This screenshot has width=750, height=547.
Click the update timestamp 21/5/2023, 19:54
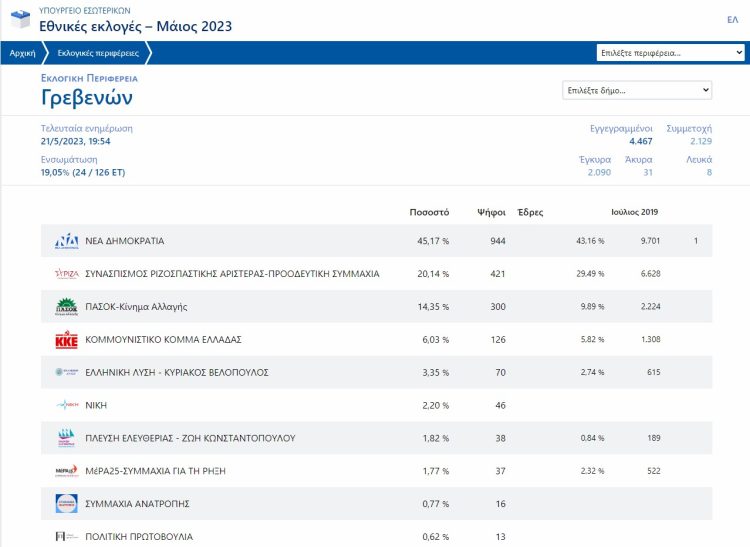[76, 141]
